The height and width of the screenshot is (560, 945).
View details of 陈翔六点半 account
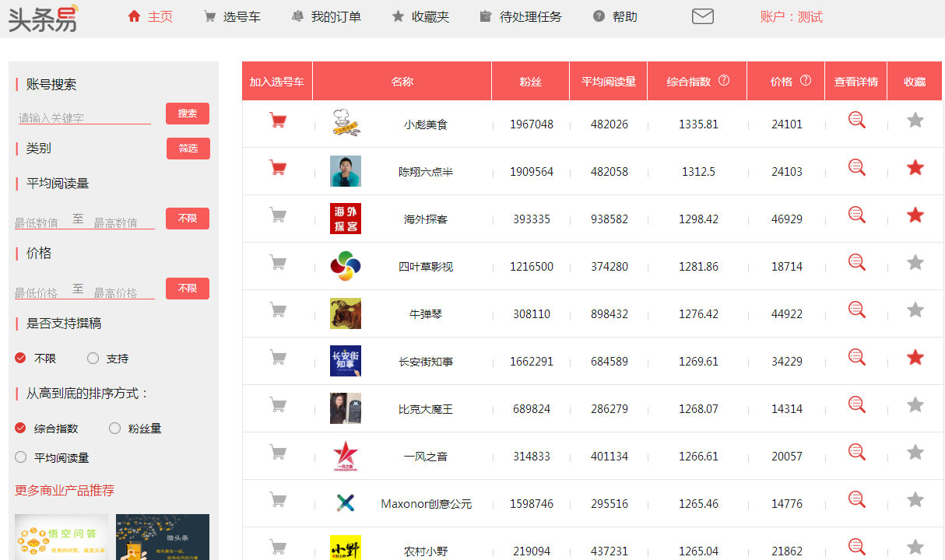[856, 168]
